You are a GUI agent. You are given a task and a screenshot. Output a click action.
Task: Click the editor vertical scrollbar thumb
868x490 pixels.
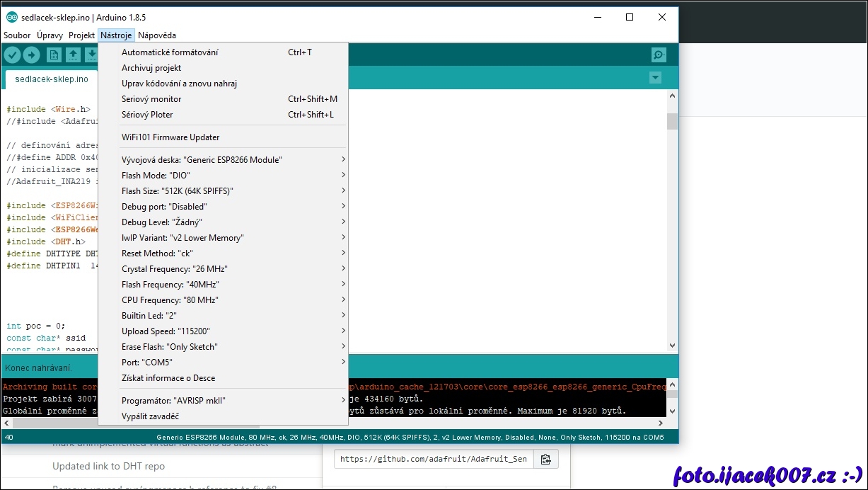[x=672, y=122]
